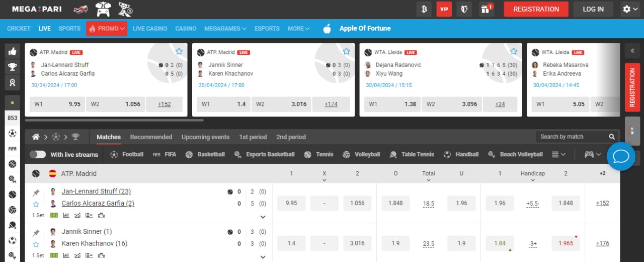Open +152 markets for Struff row
This screenshot has height=262, width=644.
(x=602, y=203)
